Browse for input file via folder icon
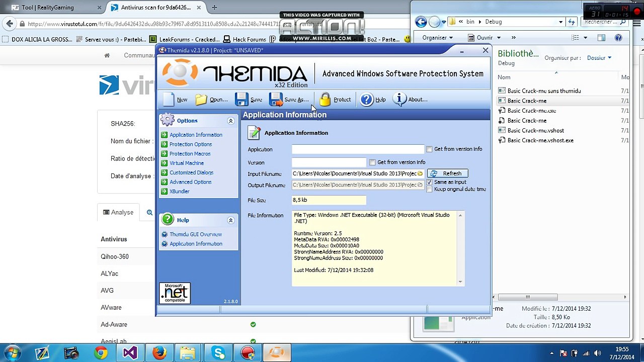Screen dimensions: 644x362 click(x=420, y=173)
